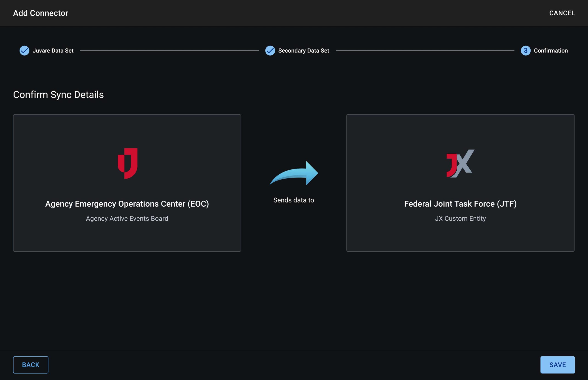Click Federal Joint Task Force (JTF) title
The height and width of the screenshot is (380, 588).
[460, 204]
